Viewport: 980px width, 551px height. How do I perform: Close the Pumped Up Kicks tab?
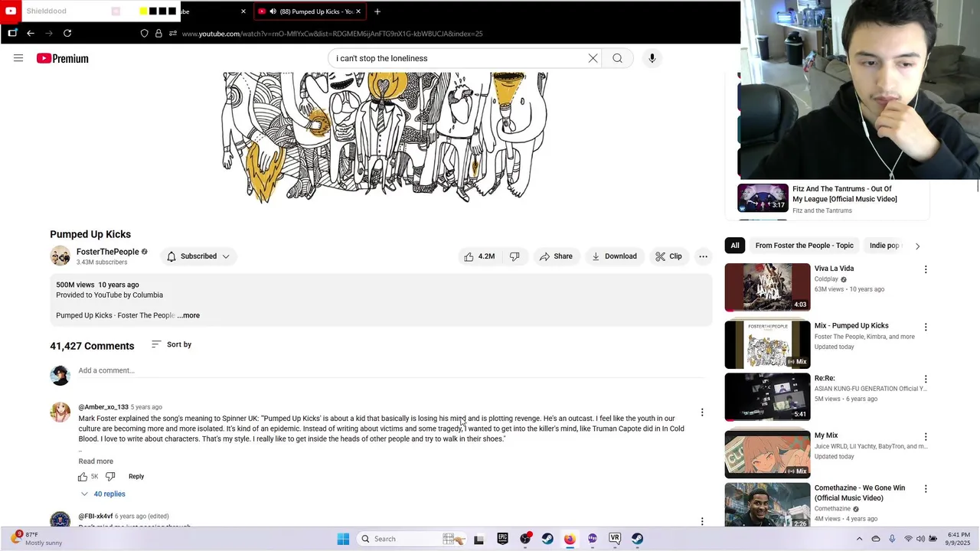point(358,11)
